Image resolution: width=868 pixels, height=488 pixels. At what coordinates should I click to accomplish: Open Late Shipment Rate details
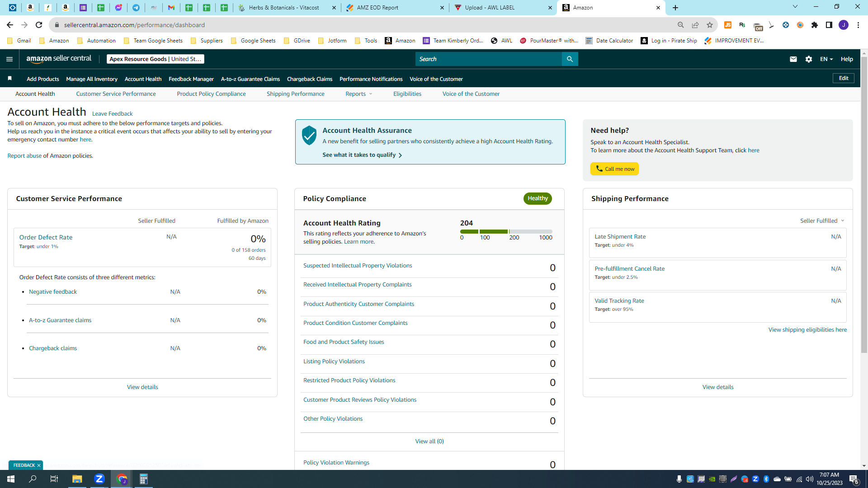pyautogui.click(x=620, y=237)
